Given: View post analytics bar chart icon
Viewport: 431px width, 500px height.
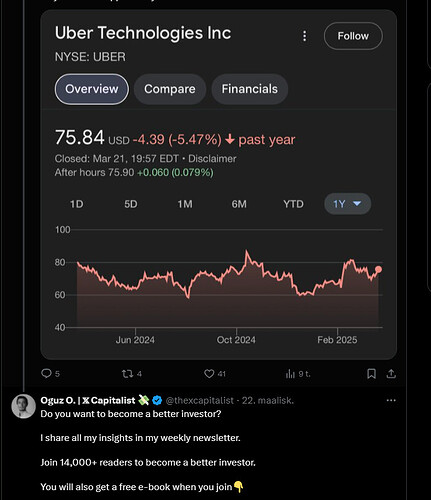Looking at the screenshot, I should tap(290, 374).
